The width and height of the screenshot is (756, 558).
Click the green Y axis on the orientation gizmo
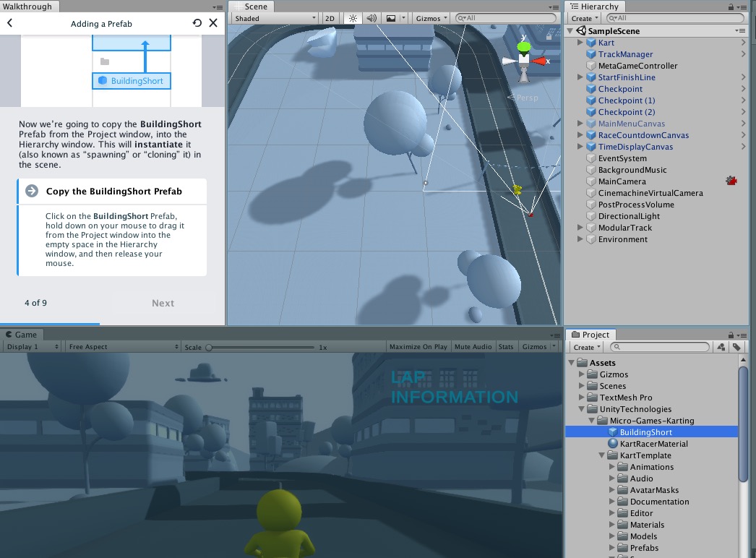tap(523, 47)
